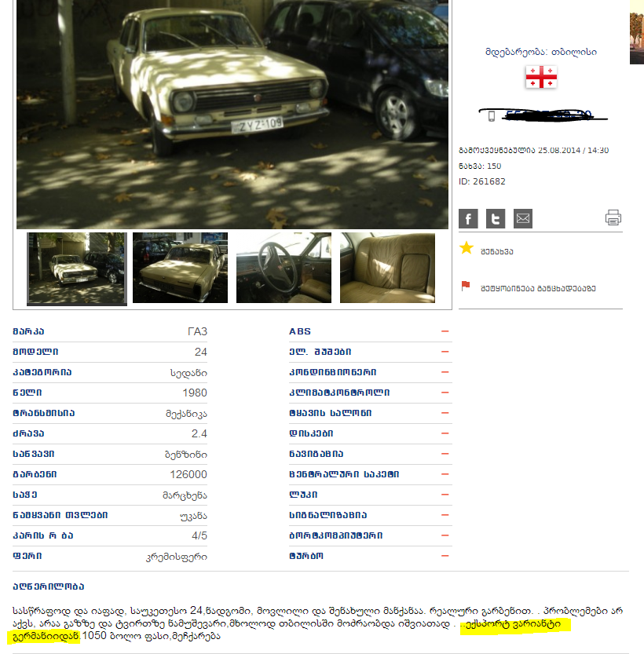Viewport: 644px width, 654px height.
Task: Click the year value 1980
Action: point(195,393)
